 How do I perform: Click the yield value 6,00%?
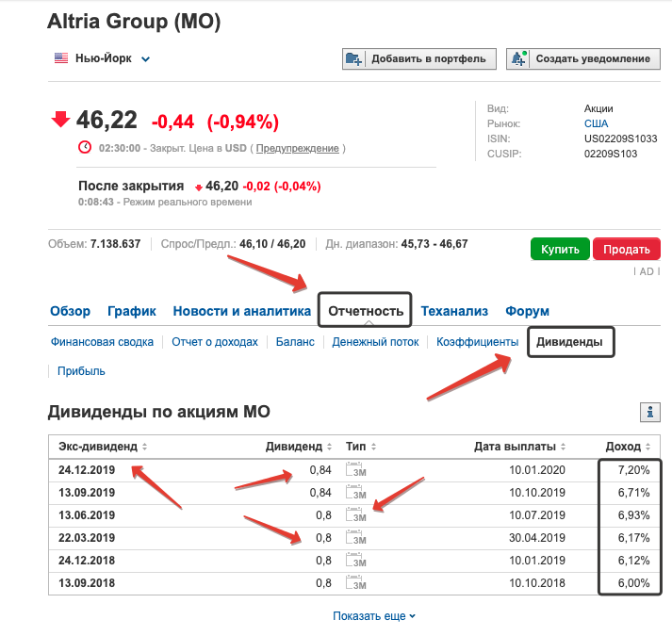coord(634,583)
